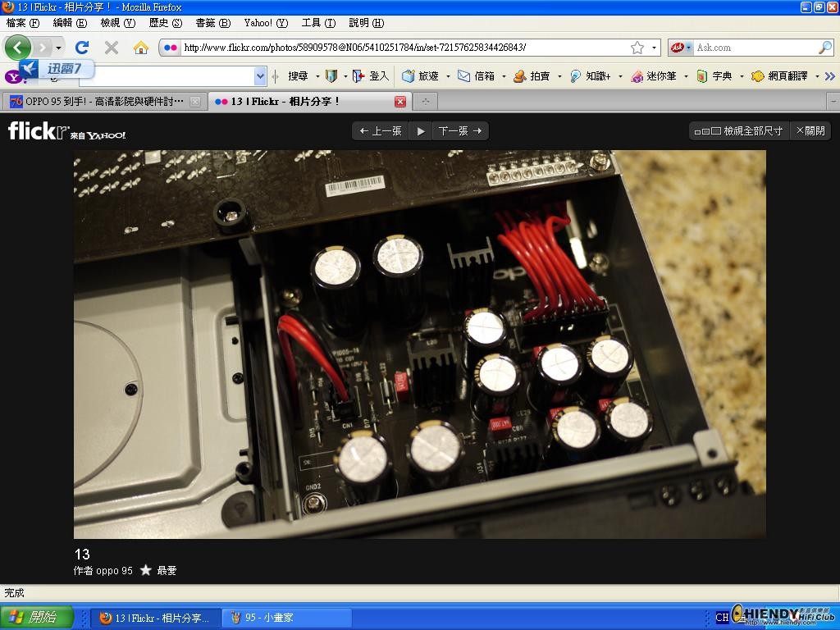The width and height of the screenshot is (840, 630).
Task: Open the URL history dropdown arrow
Action: point(654,48)
